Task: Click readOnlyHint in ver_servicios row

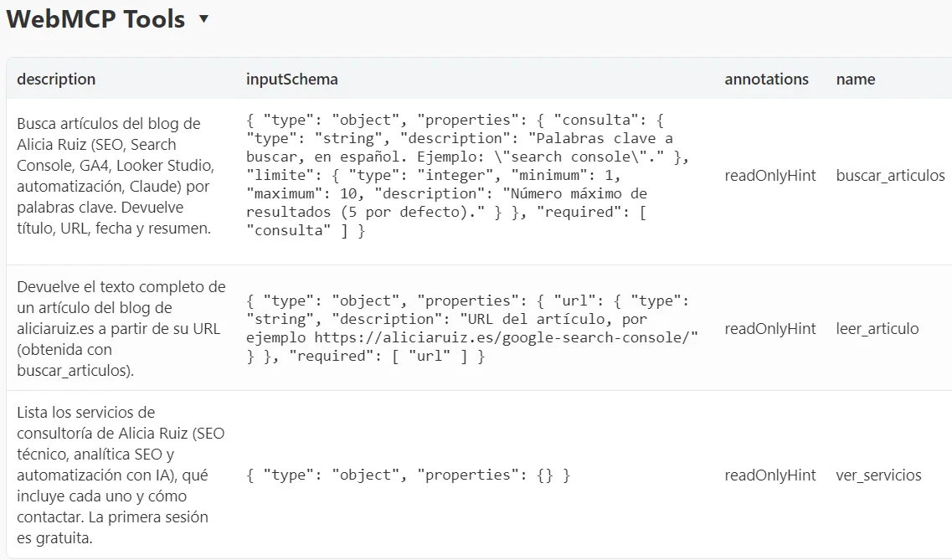Action: click(769, 475)
